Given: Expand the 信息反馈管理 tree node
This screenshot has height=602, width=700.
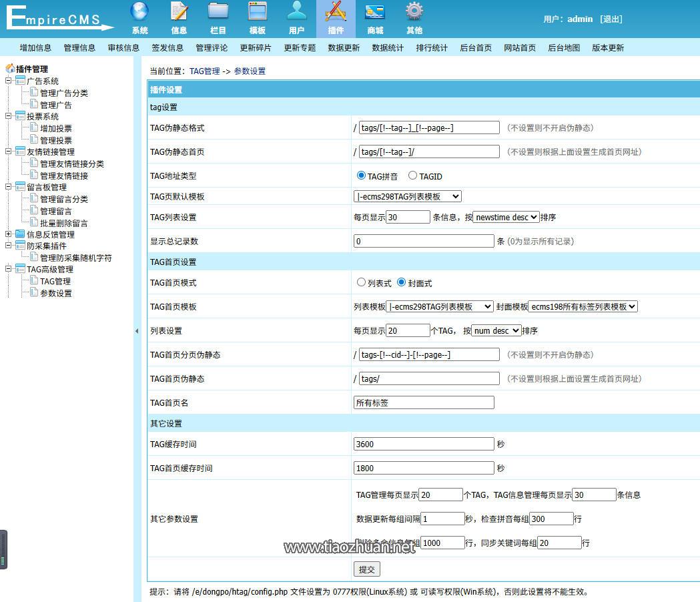Looking at the screenshot, I should (8, 234).
